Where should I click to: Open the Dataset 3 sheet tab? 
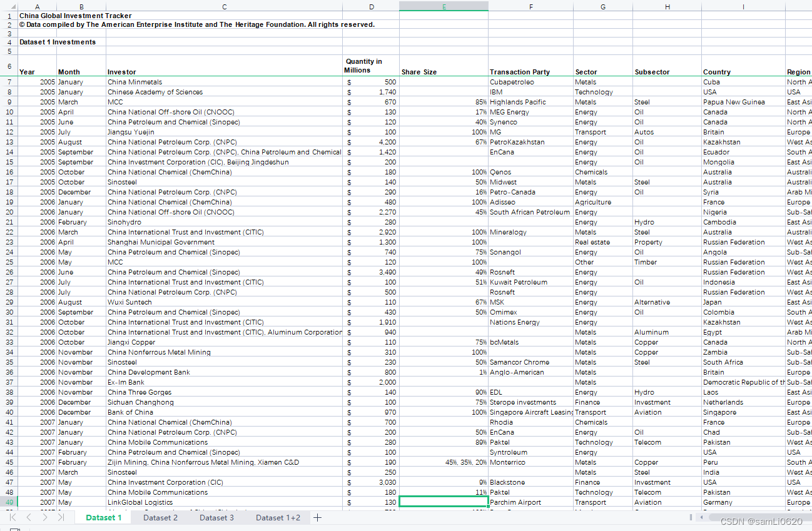coord(216,517)
